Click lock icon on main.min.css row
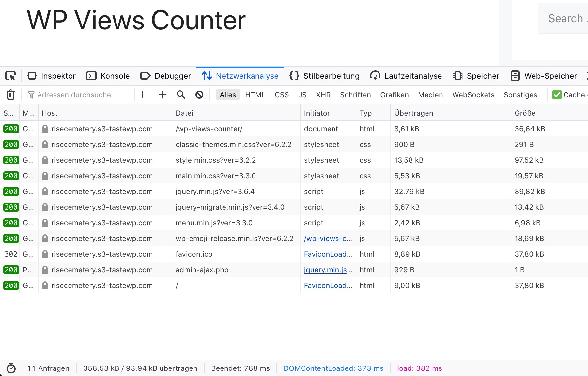 click(x=45, y=176)
